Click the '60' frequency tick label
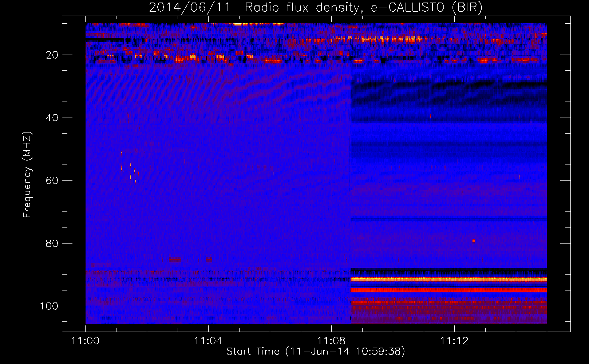Screen dimensions: 589x364 tap(52, 181)
